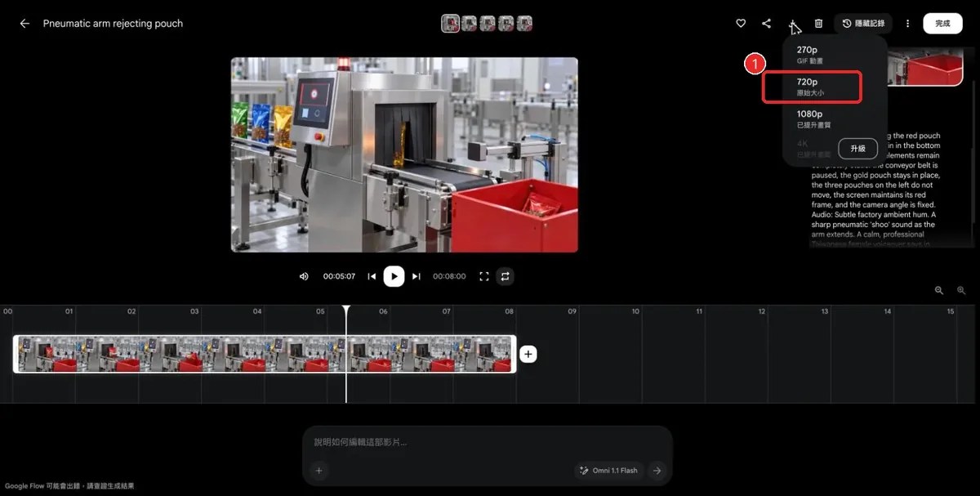Click the title Pneumatic arm rejecting pouch
Image resolution: width=980 pixels, height=496 pixels.
click(x=113, y=24)
